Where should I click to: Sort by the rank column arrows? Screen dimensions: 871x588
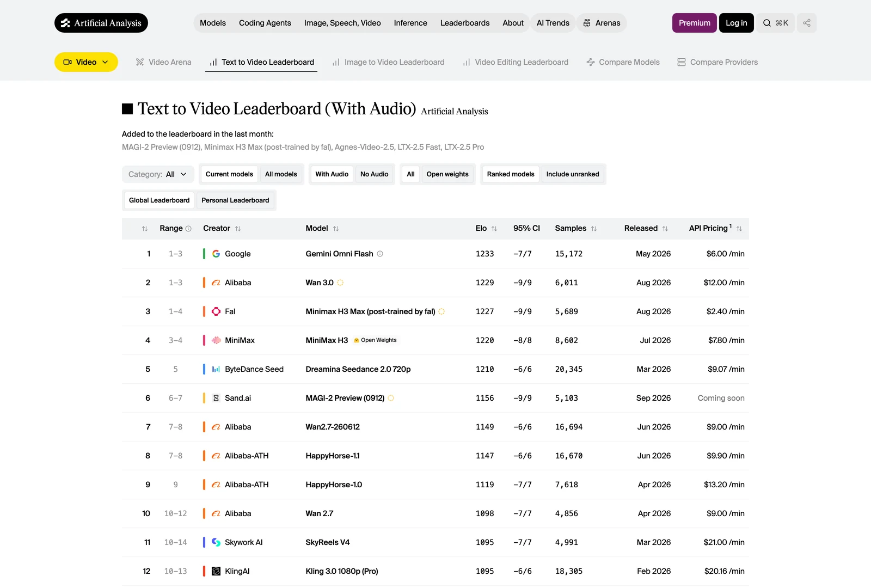point(145,229)
